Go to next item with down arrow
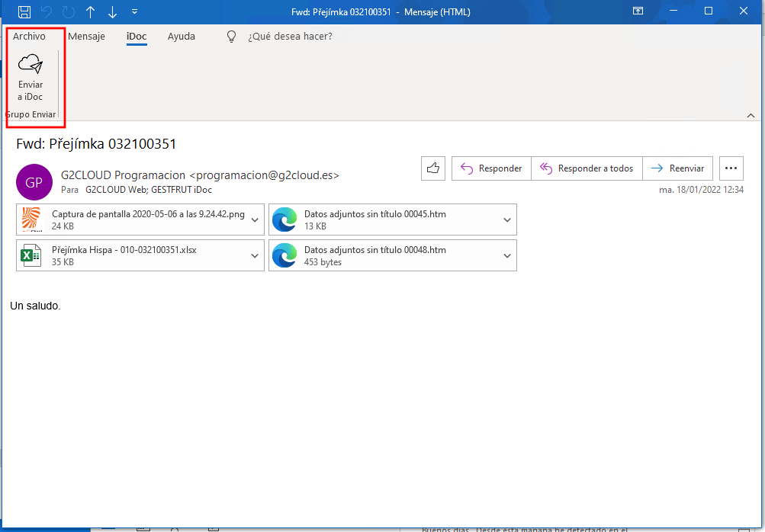Viewport: 765px width, 532px height. 113,11
